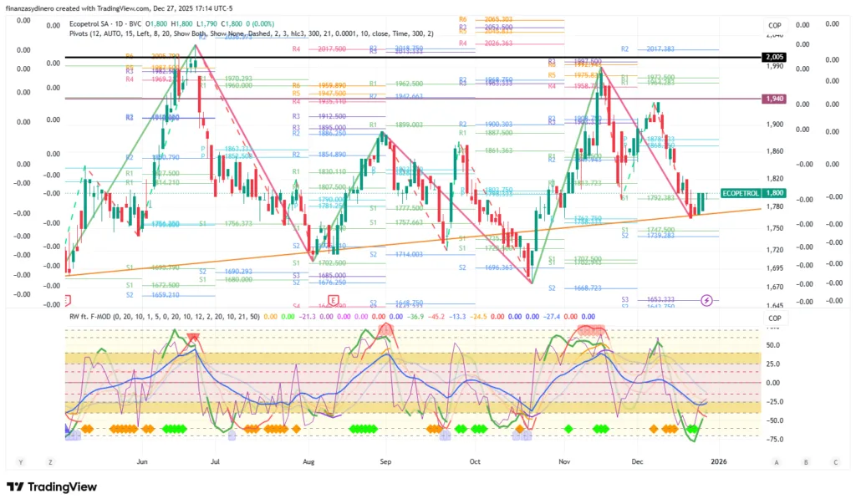856x504 pixels.
Task: Click the purple 1,940 price level label
Action: coord(774,99)
